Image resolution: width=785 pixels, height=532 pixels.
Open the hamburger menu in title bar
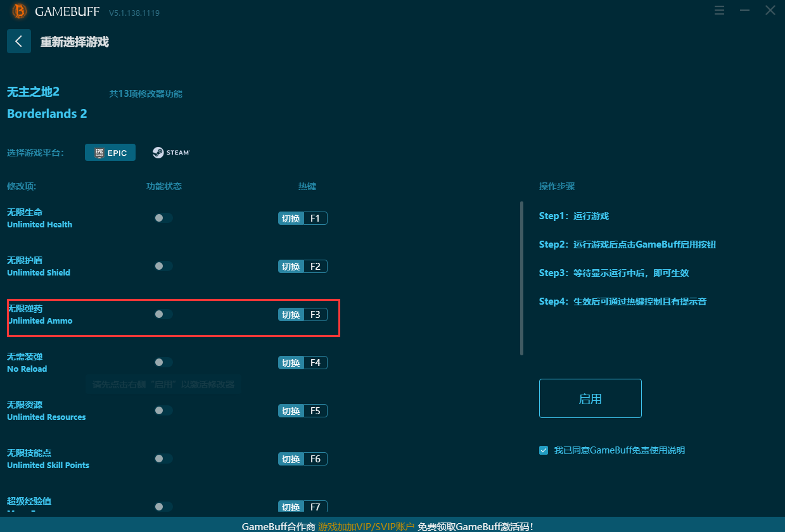coord(719,11)
